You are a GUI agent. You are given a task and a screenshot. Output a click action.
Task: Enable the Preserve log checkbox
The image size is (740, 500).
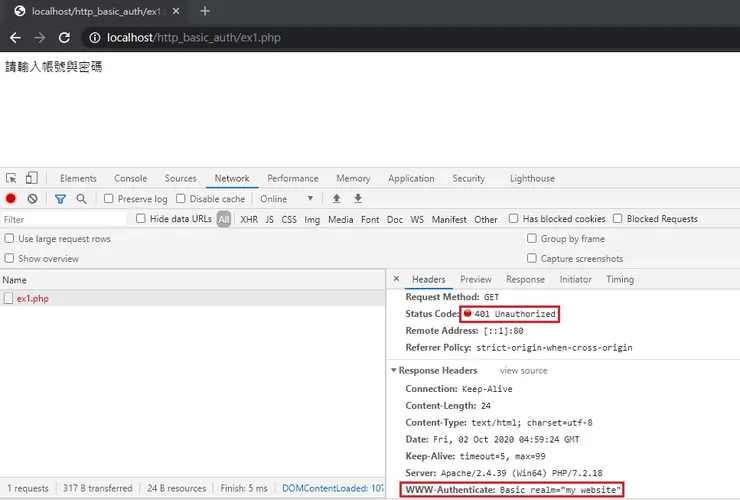click(x=109, y=199)
